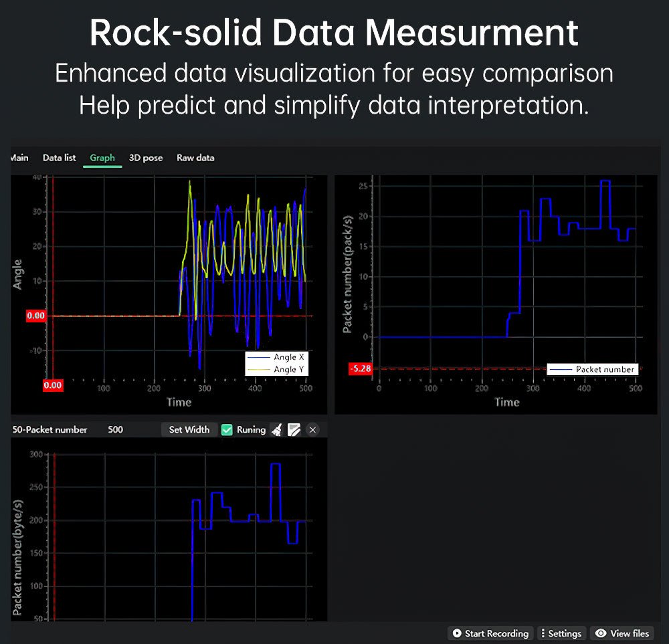The width and height of the screenshot is (669, 644).
Task: Click the Set Width button
Action: (189, 430)
